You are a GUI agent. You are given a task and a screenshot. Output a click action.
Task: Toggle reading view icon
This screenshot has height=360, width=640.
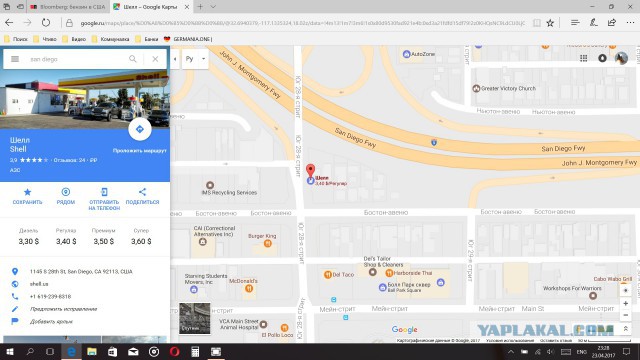(x=537, y=23)
